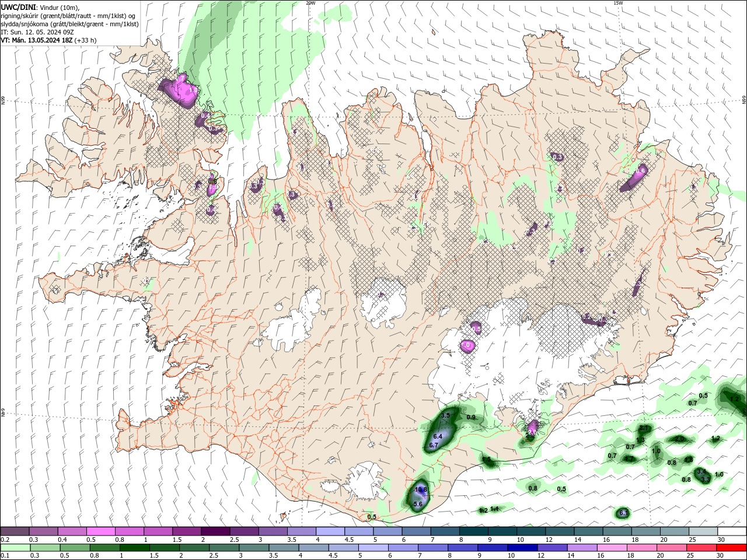Viewport: 747px width, 560px height.
Task: Click the '6.7' precipitation value on the map
Action: point(434,445)
